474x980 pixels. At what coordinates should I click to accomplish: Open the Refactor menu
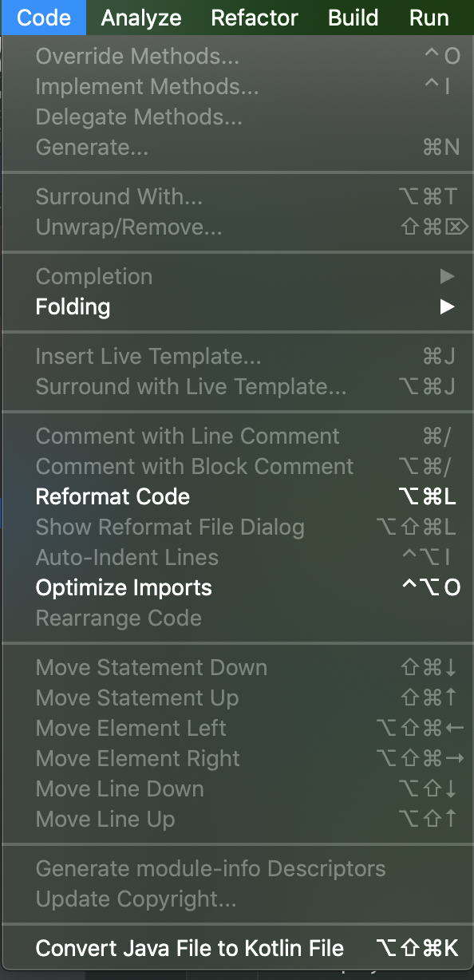254,18
